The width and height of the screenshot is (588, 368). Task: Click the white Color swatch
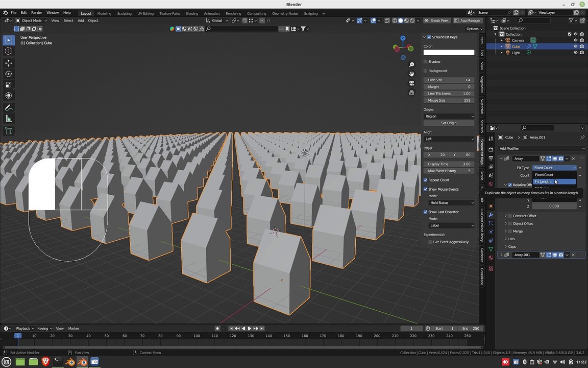[449, 53]
